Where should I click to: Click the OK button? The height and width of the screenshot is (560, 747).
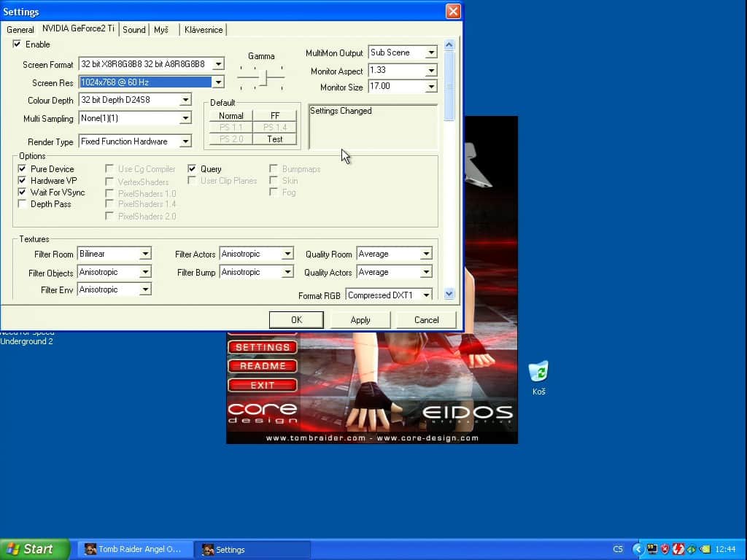coord(296,320)
